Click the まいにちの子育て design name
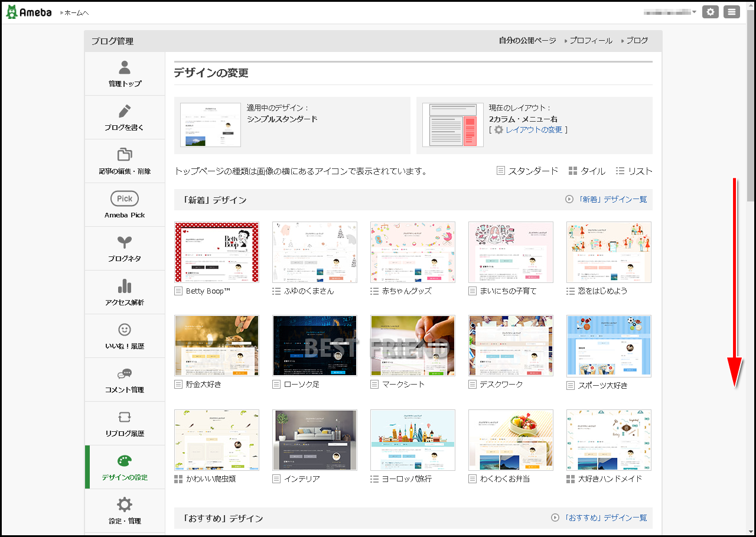The height and width of the screenshot is (537, 756). (x=509, y=291)
